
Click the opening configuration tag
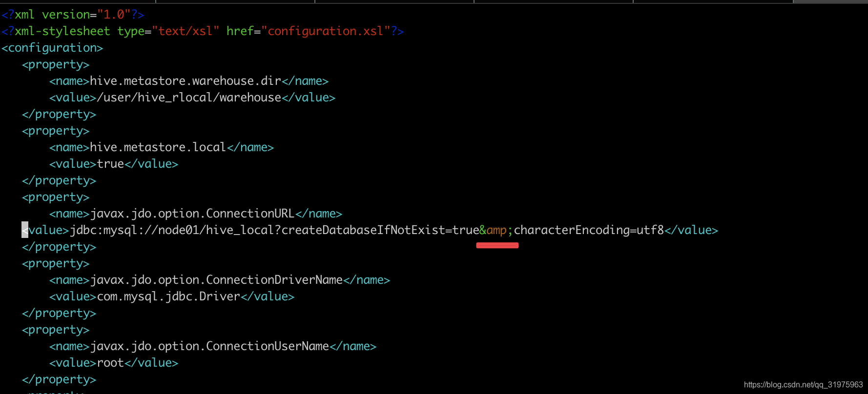click(x=52, y=48)
